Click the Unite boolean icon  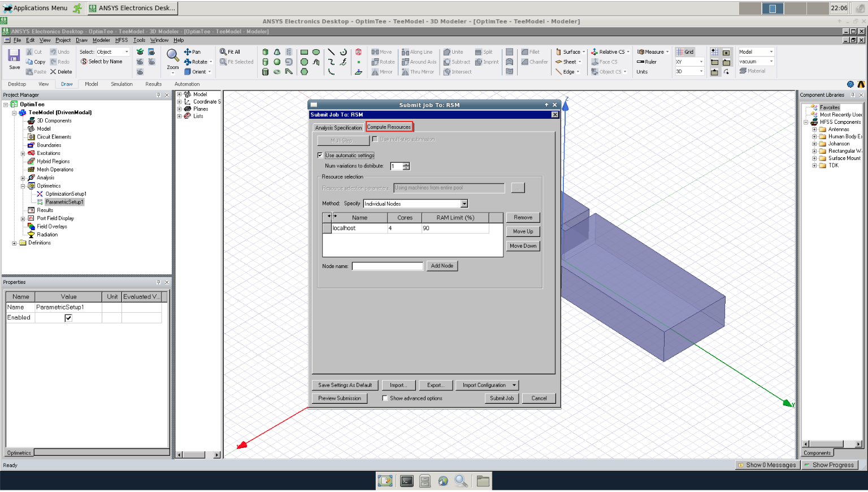tap(447, 52)
